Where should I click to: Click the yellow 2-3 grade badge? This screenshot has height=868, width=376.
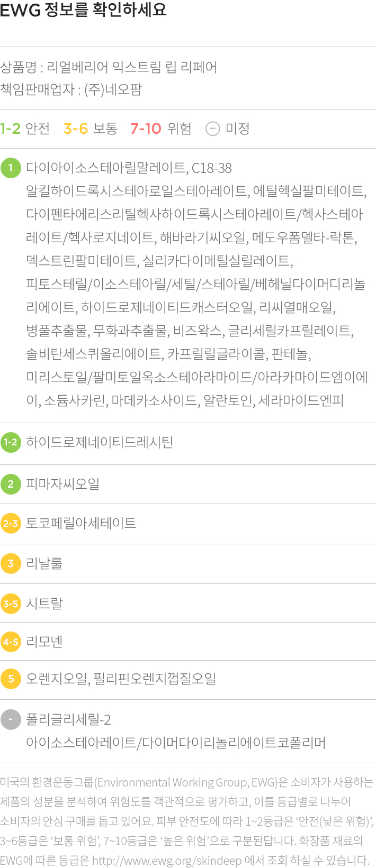[11, 524]
